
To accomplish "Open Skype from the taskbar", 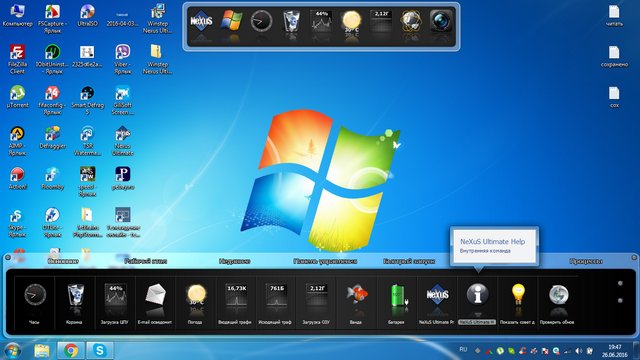I will coord(100,350).
